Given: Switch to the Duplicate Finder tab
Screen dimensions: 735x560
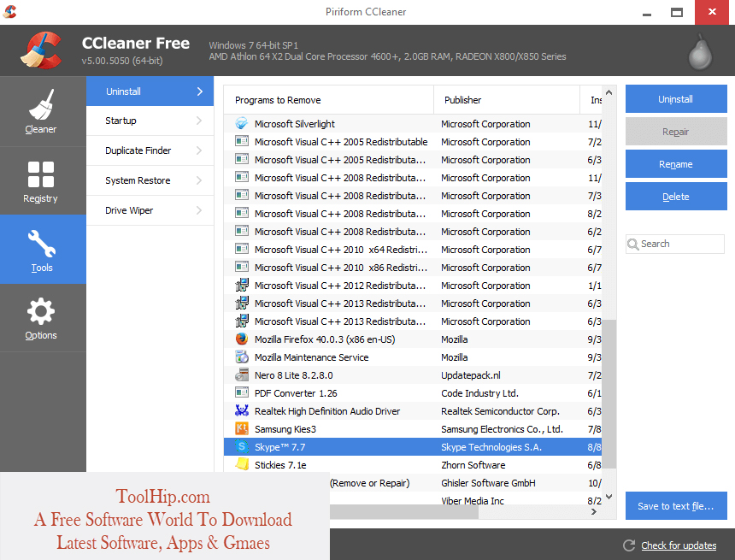Looking at the screenshot, I should [x=150, y=150].
